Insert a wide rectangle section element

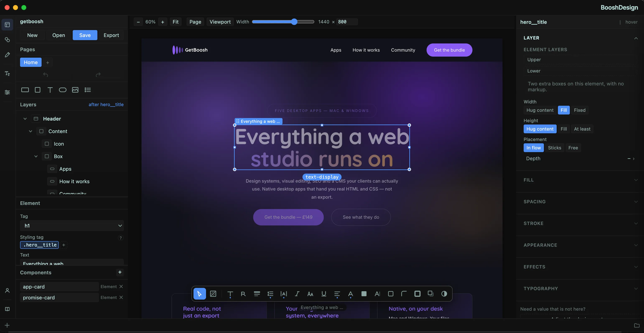[x=25, y=90]
